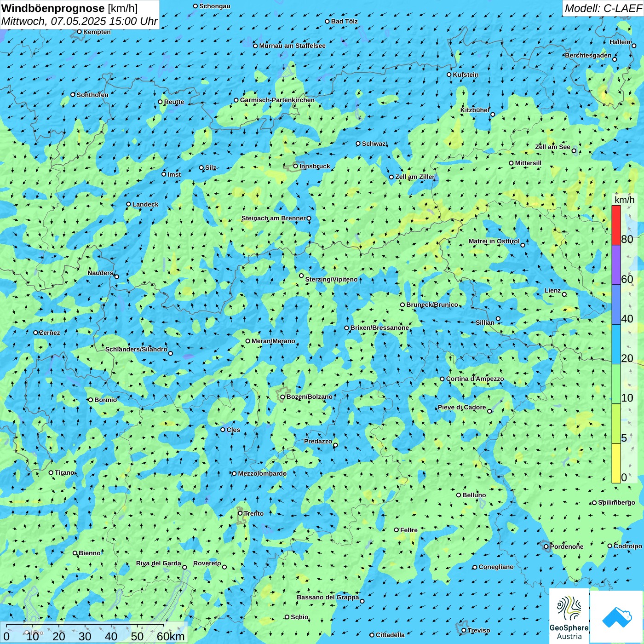Click the Mezzolombardo label
The width and height of the screenshot is (644, 644).
[262, 473]
